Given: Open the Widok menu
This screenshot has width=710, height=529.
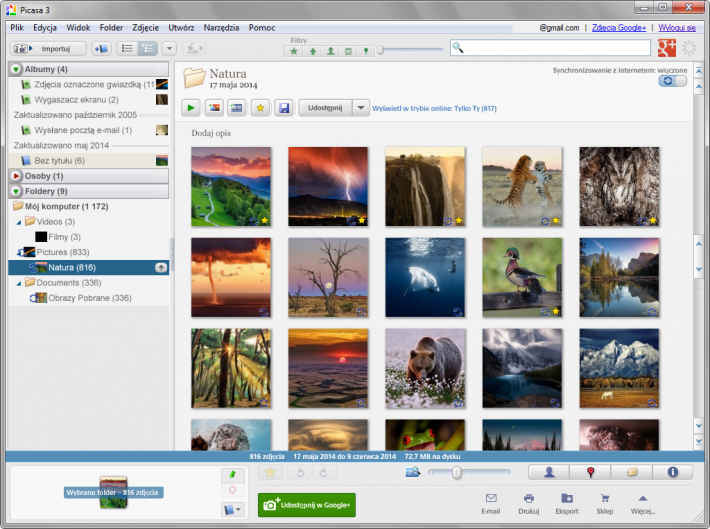Looking at the screenshot, I should 78,28.
